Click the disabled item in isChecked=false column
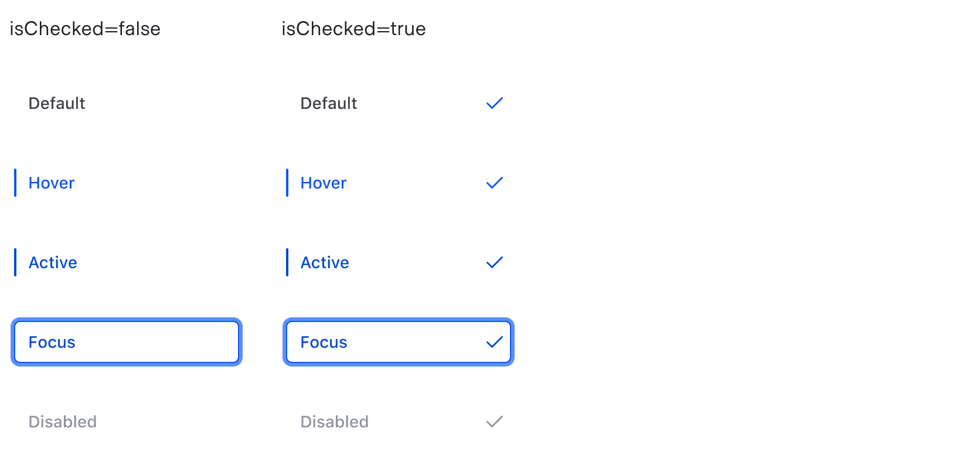This screenshot has height=452, width=980. point(62,422)
